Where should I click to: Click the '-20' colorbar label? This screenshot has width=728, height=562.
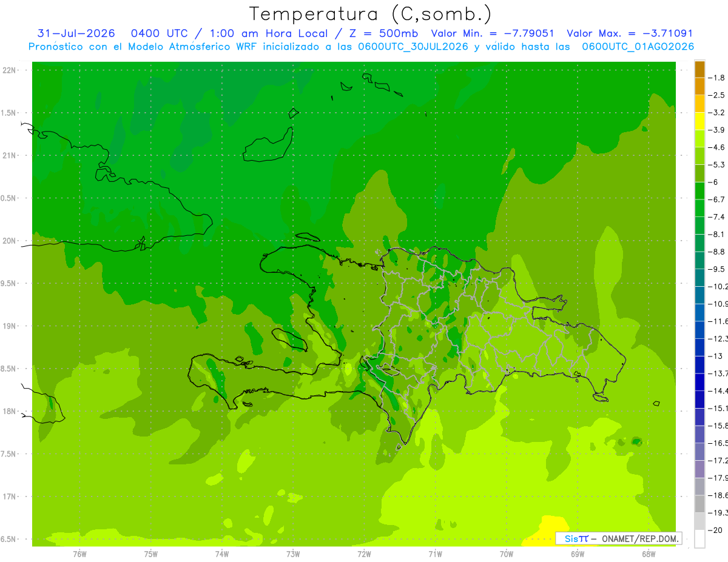(716, 530)
